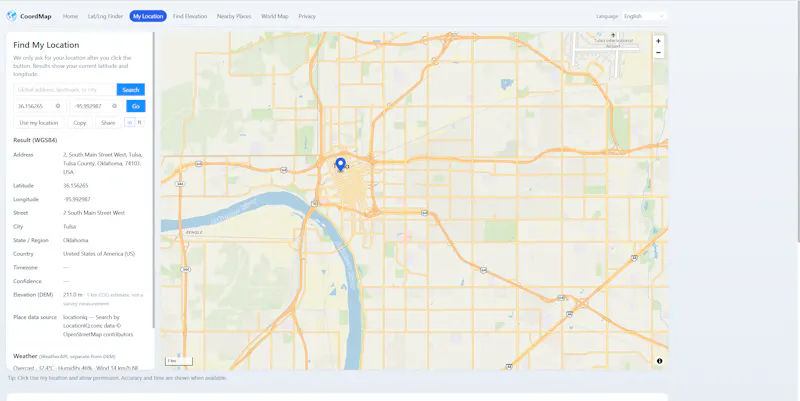
Task: Click the blue Search button
Action: click(131, 90)
